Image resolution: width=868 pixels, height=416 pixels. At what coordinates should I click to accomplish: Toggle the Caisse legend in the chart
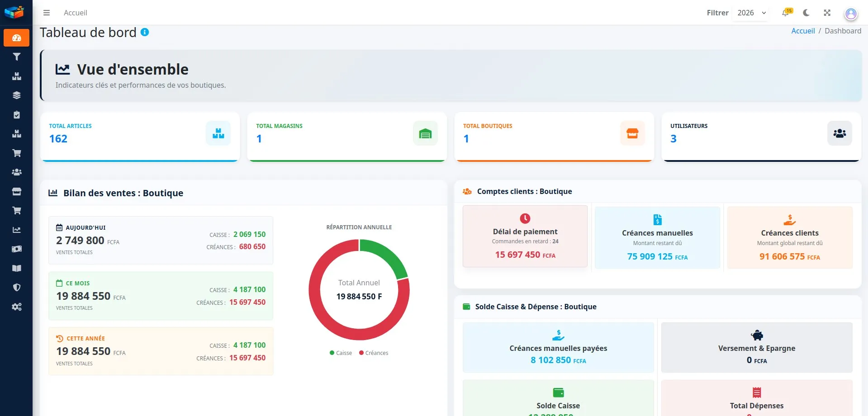click(341, 353)
